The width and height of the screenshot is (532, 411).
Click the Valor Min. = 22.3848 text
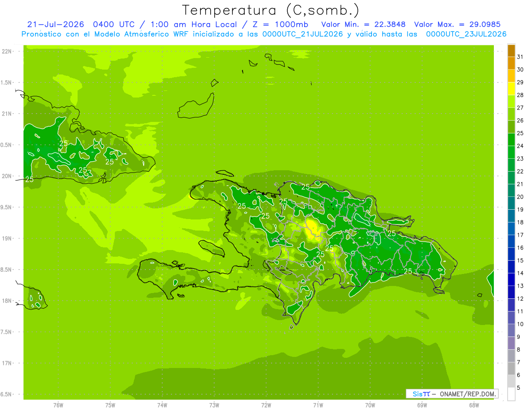[364, 24]
